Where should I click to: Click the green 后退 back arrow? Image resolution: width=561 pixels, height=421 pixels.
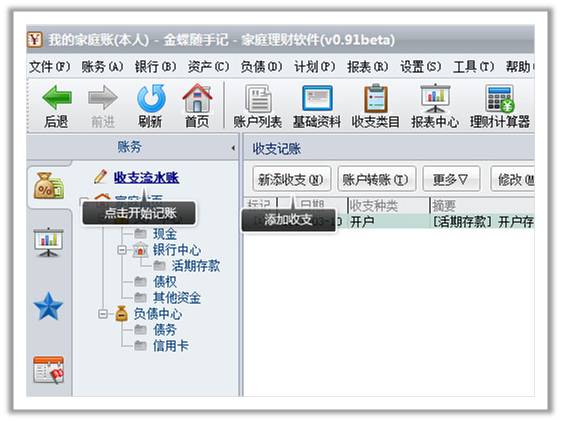57,97
